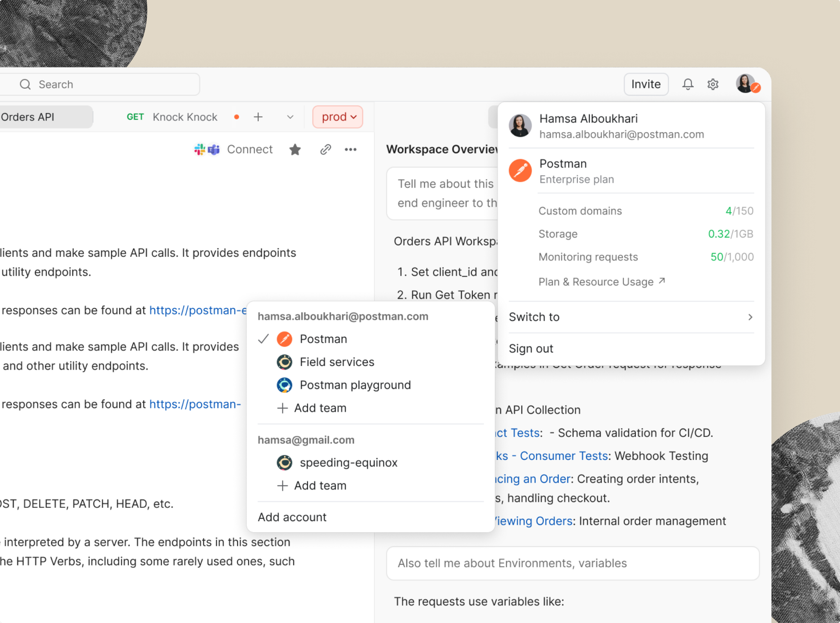
Task: Click the checkmark next to Postman
Action: pyautogui.click(x=263, y=339)
